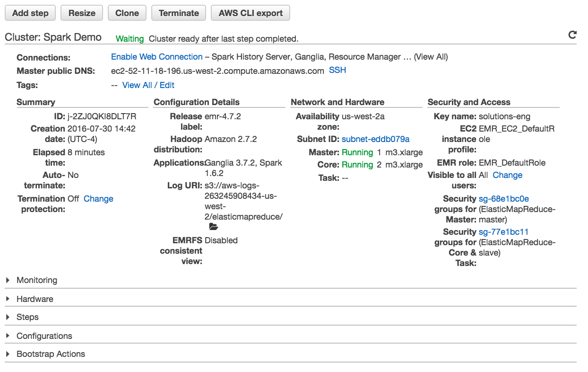Open security group sg-68e1bc0e
Screen dimensions: 588x372
click(503, 199)
